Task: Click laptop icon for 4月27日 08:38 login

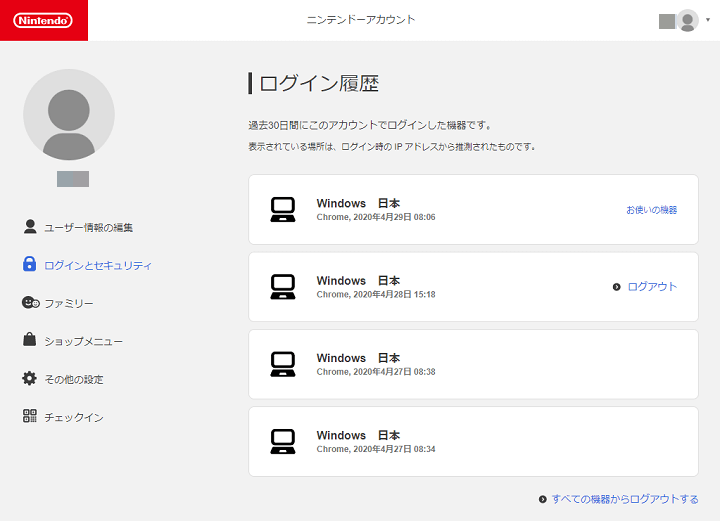Action: (283, 364)
